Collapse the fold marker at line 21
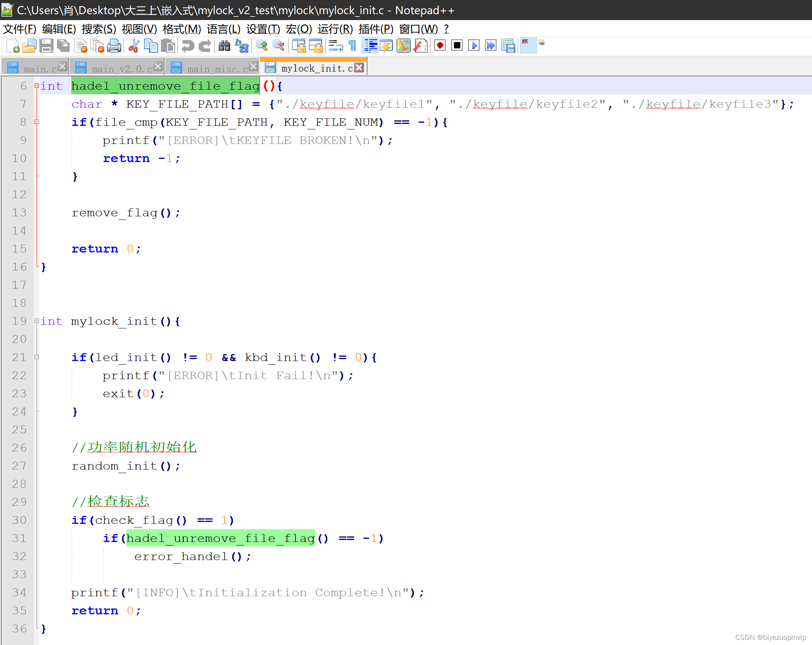 pyautogui.click(x=37, y=357)
